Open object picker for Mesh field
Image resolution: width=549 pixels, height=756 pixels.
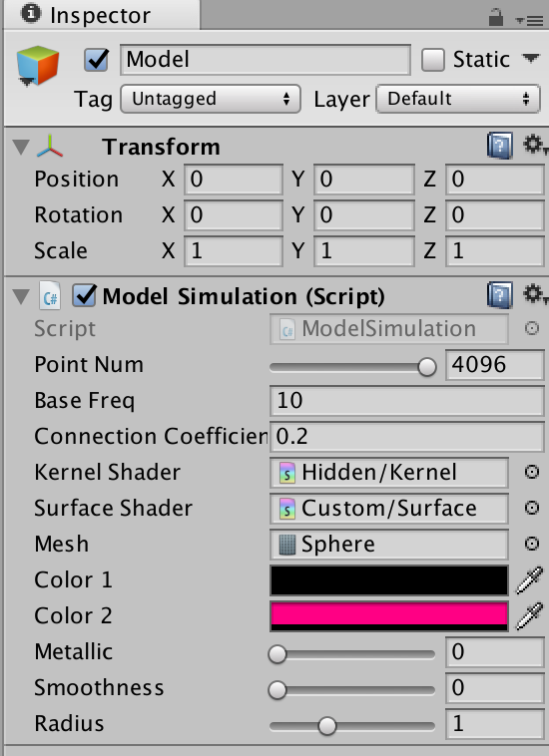532,544
